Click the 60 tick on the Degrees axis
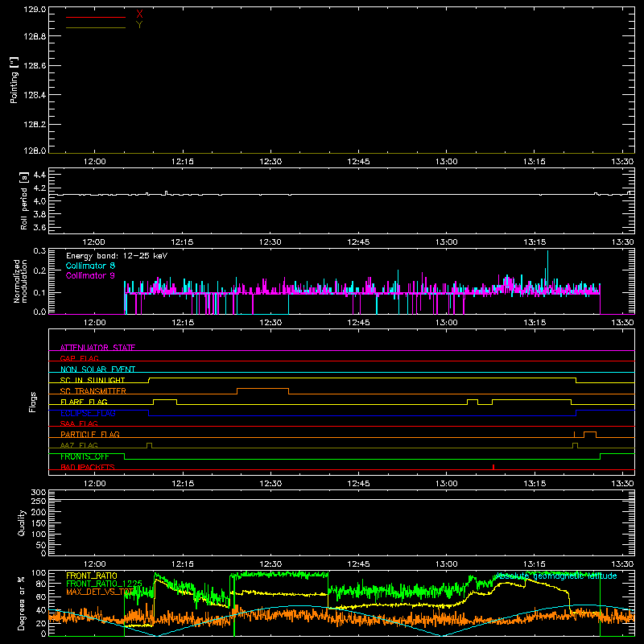Image resolution: width=644 pixels, height=644 pixels. [41, 597]
